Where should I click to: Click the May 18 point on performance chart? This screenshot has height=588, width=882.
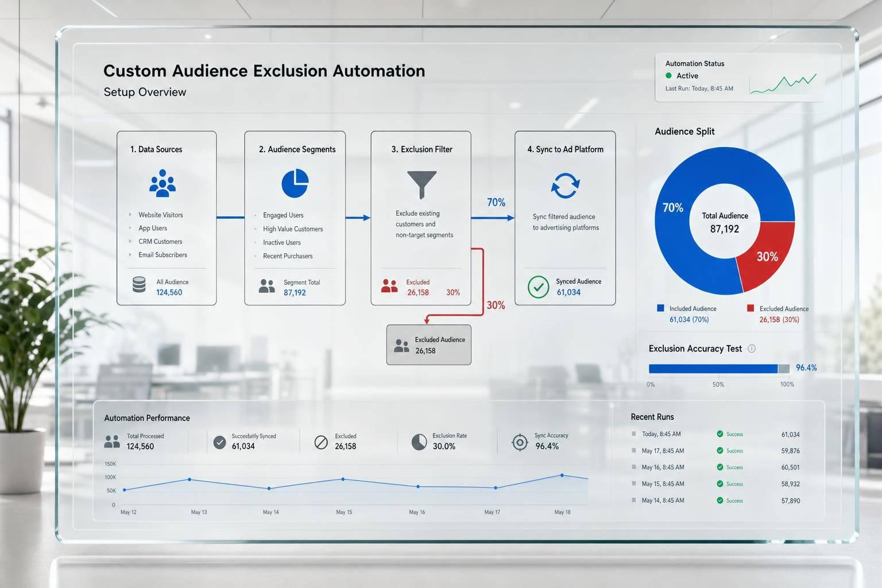click(x=562, y=475)
